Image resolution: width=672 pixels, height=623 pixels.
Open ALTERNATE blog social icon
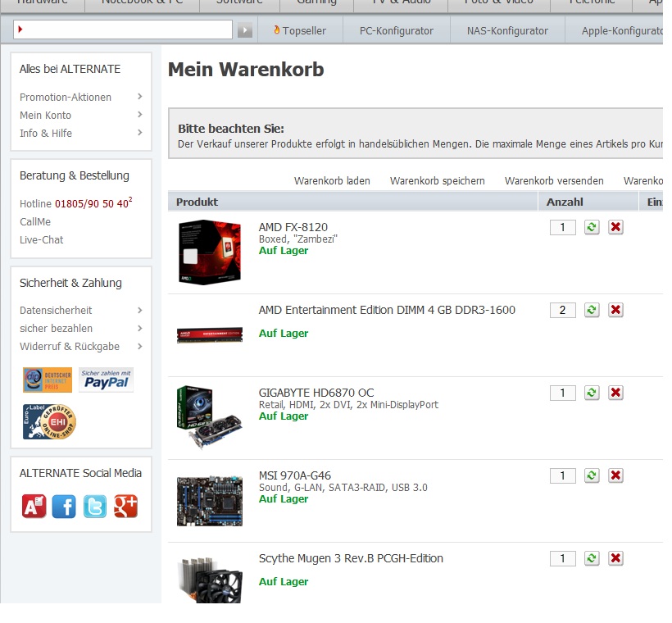click(x=34, y=507)
